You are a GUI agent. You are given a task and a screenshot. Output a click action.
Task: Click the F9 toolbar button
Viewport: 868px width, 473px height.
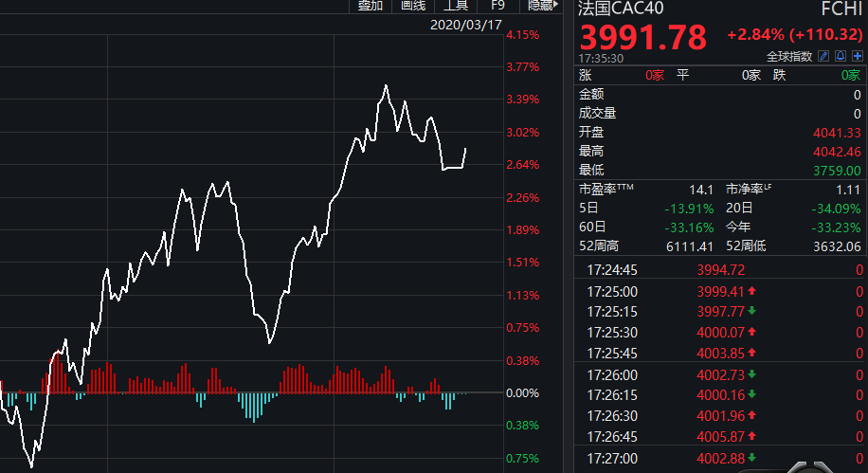[x=497, y=6]
